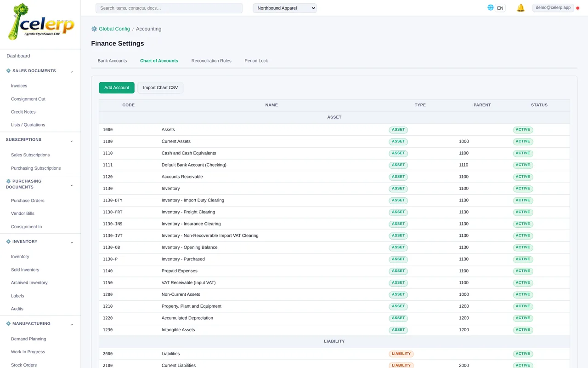Image resolution: width=588 pixels, height=368 pixels.
Task: Open Stock Orders
Action: tap(24, 365)
